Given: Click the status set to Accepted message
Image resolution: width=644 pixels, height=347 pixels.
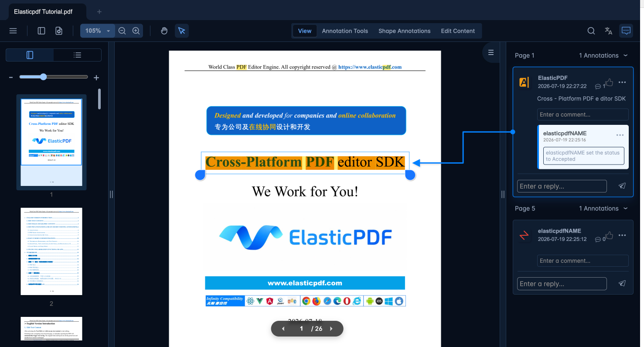Looking at the screenshot, I should [584, 156].
